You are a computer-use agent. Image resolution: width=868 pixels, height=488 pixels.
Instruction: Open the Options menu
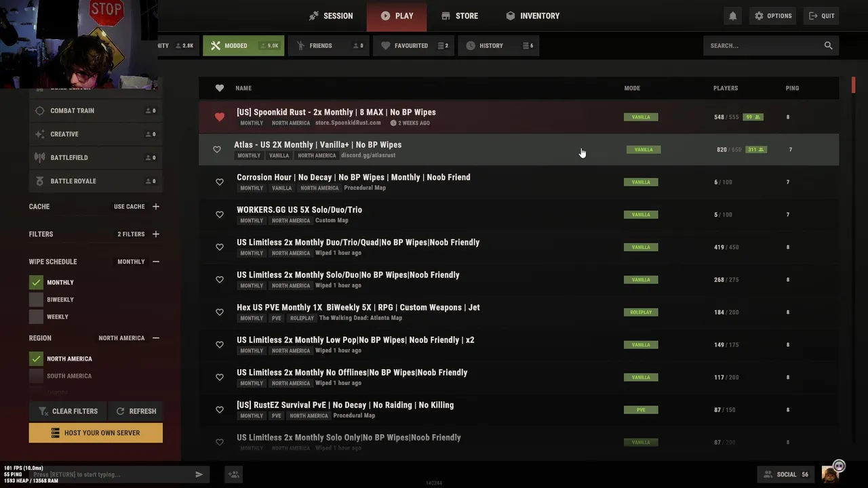(773, 16)
